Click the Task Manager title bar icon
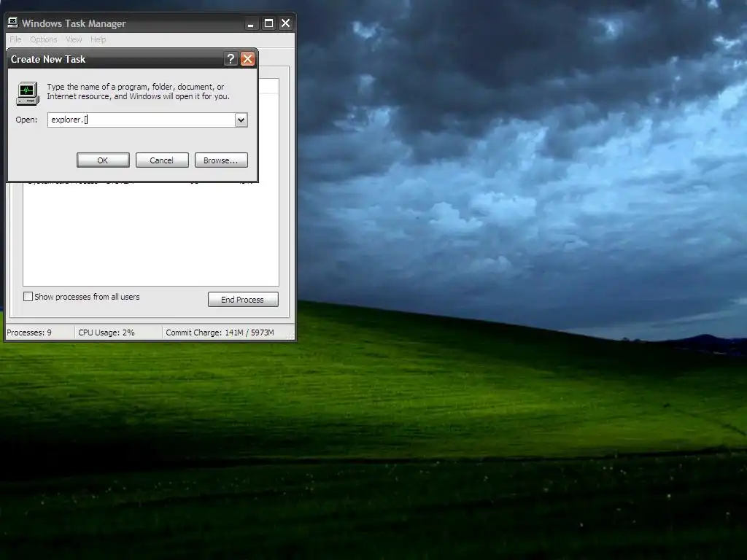This screenshot has height=560, width=747. [13, 23]
